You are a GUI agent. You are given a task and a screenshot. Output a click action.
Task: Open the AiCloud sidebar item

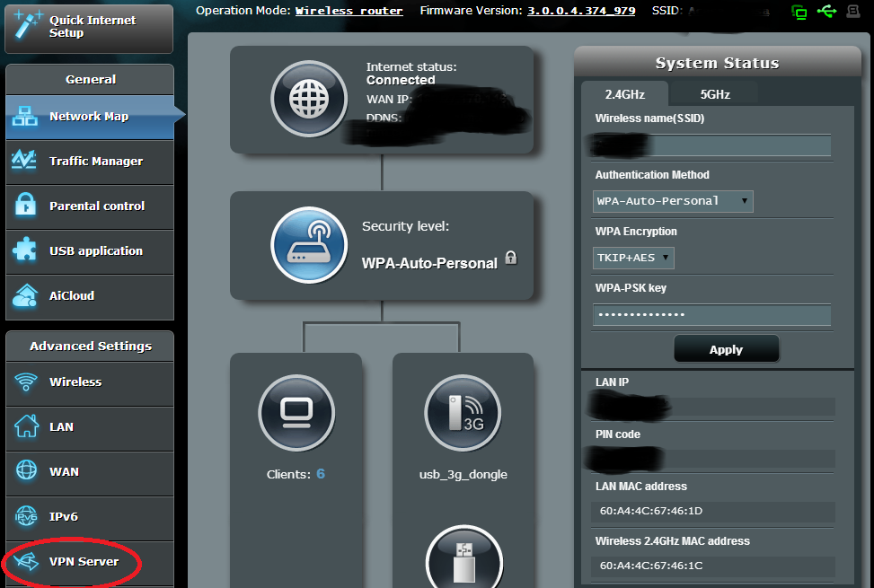point(90,296)
